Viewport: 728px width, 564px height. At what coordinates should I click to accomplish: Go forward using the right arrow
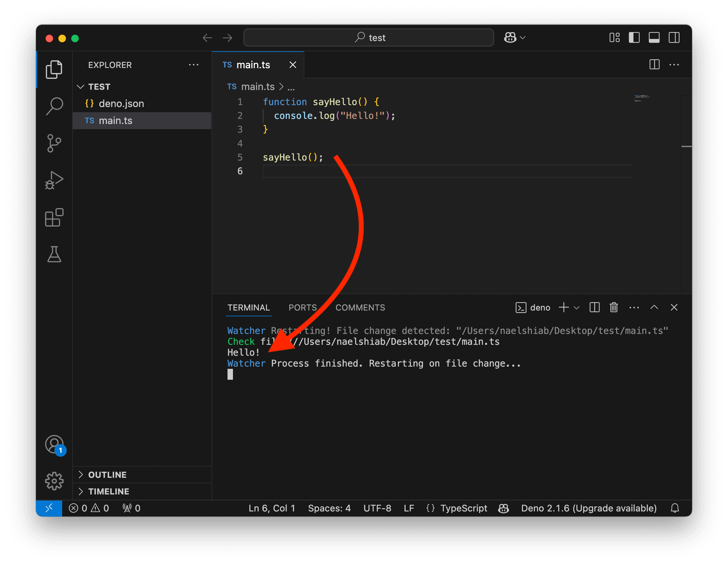227,38
